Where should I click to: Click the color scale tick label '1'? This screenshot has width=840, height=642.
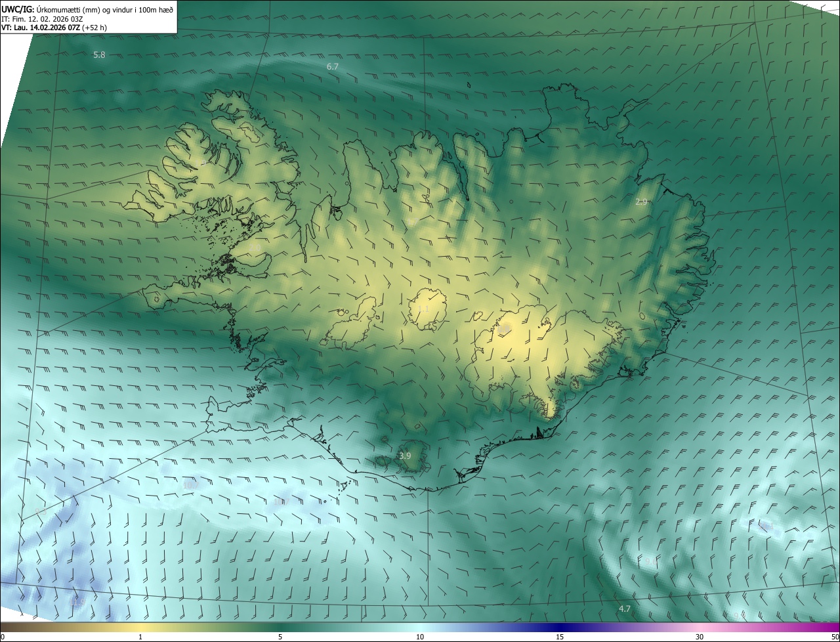[140, 637]
